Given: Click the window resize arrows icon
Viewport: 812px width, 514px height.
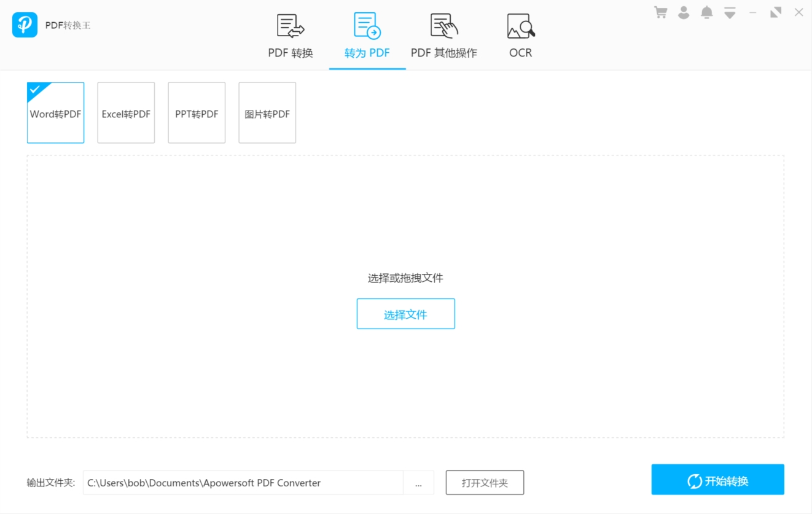Looking at the screenshot, I should point(776,12).
